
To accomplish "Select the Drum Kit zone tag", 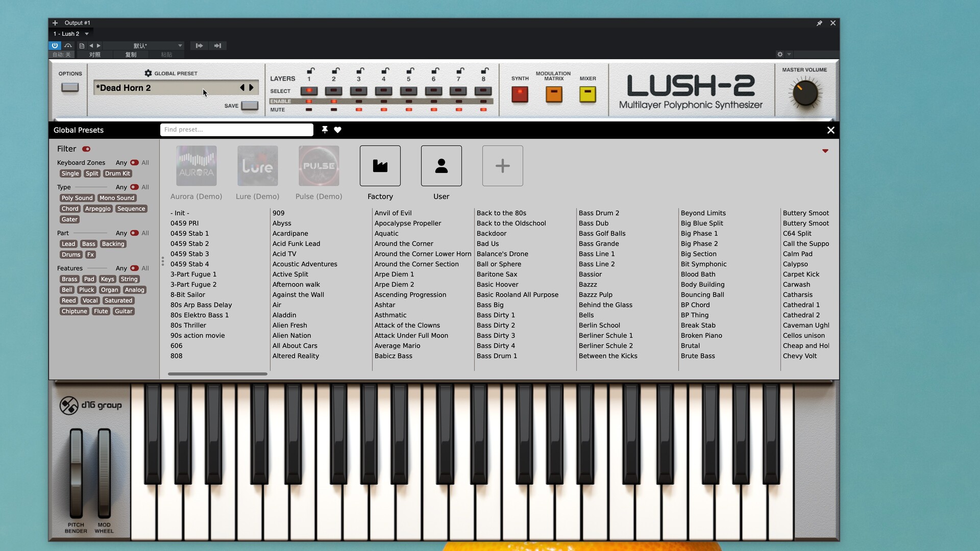I will point(117,173).
